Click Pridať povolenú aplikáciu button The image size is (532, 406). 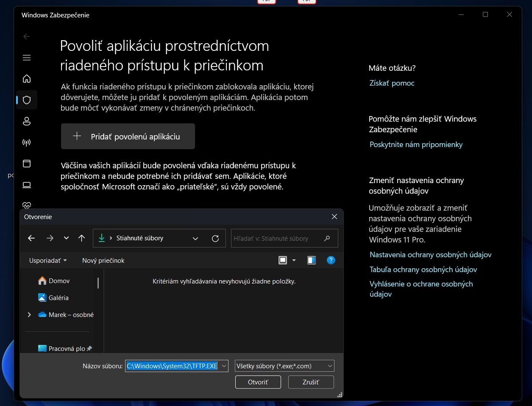point(128,136)
